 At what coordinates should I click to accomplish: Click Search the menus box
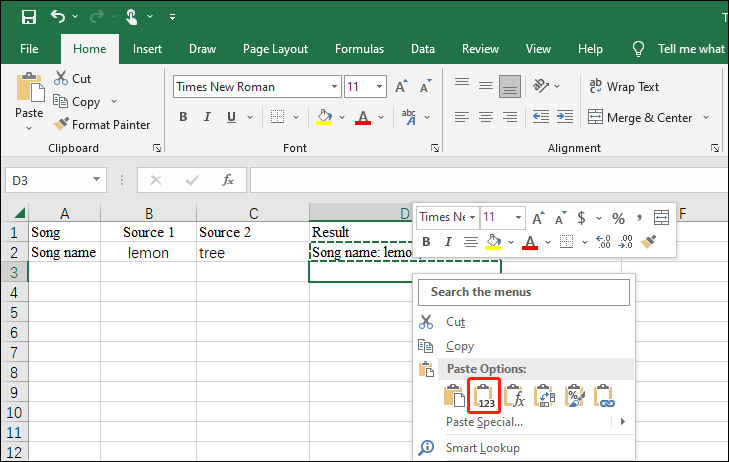click(524, 292)
